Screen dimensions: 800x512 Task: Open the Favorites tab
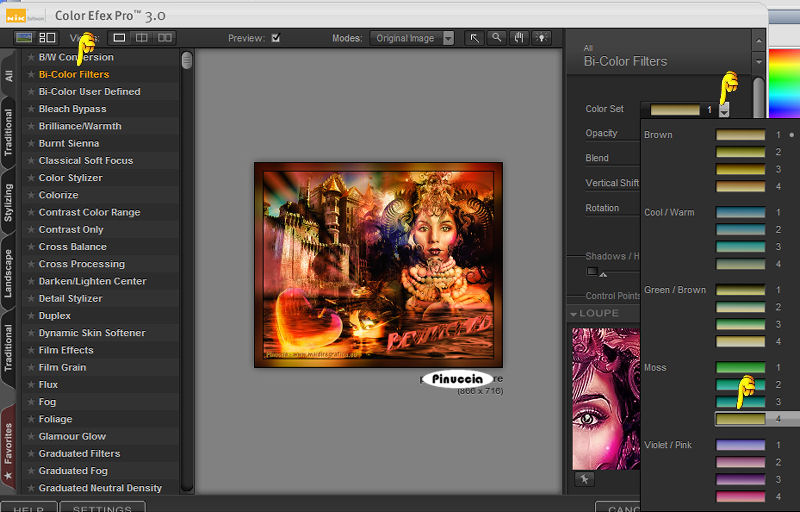[8, 445]
